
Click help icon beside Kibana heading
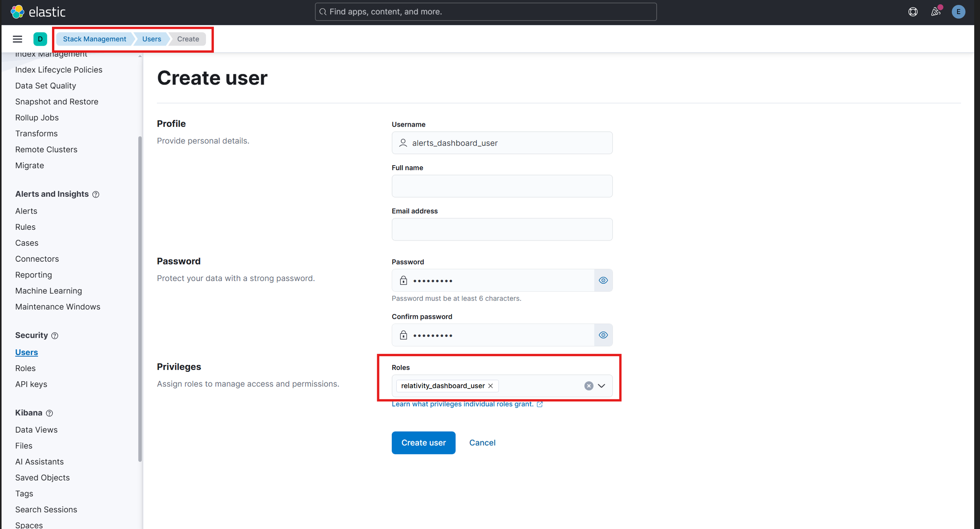pos(49,413)
